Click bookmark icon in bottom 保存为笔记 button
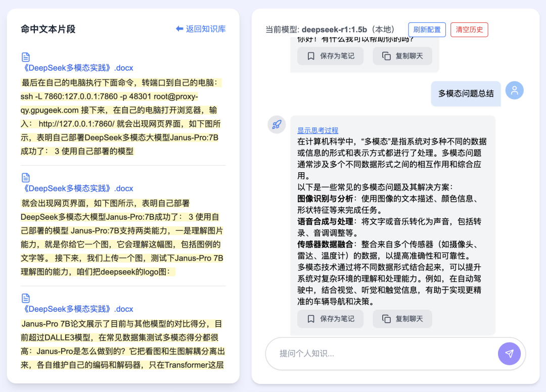 (x=311, y=319)
